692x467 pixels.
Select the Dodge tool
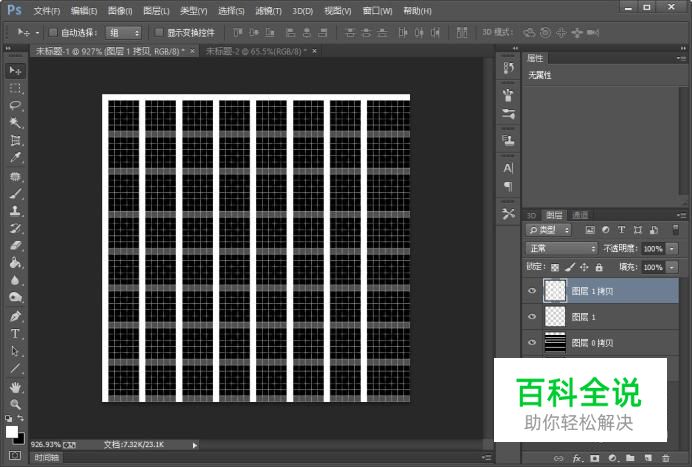pos(15,298)
